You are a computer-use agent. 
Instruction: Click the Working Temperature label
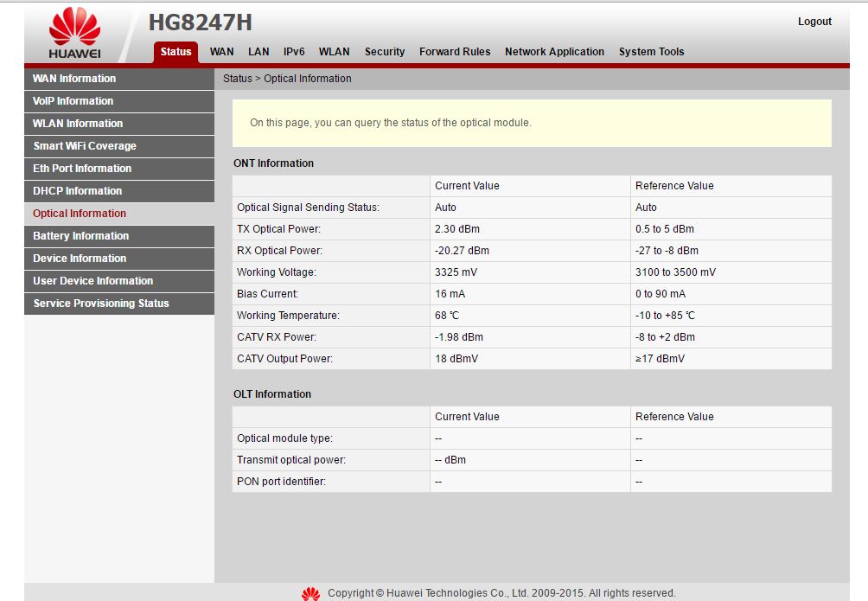[288, 316]
